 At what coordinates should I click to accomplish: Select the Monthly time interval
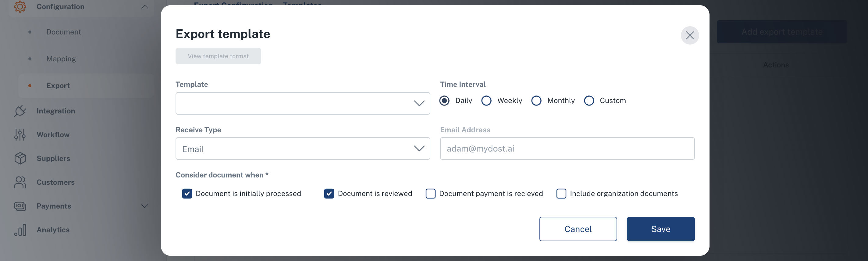click(x=536, y=101)
